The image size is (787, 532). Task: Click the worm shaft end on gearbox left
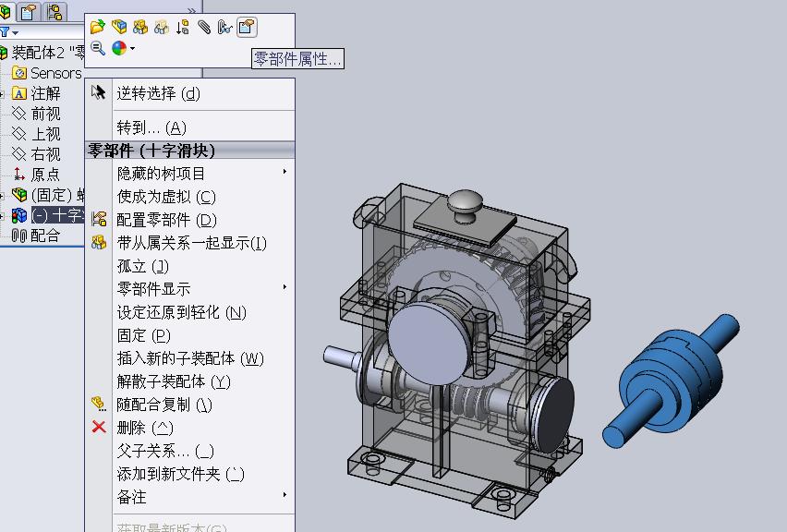click(342, 357)
